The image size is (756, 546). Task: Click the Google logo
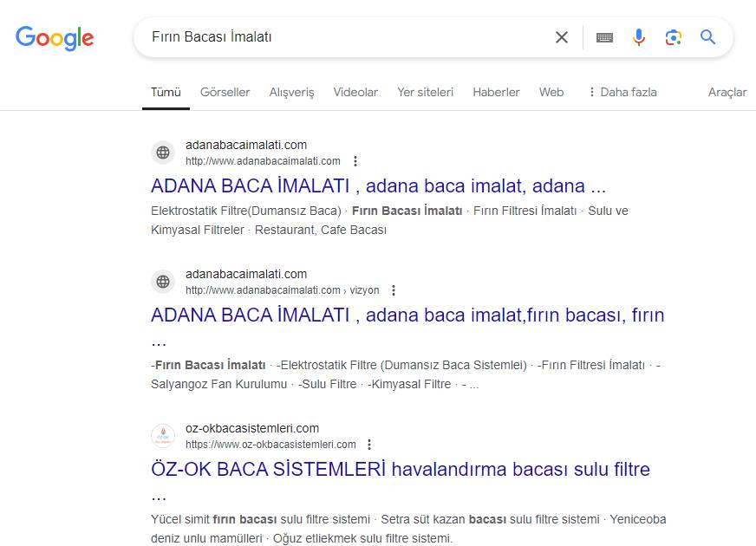pos(55,37)
